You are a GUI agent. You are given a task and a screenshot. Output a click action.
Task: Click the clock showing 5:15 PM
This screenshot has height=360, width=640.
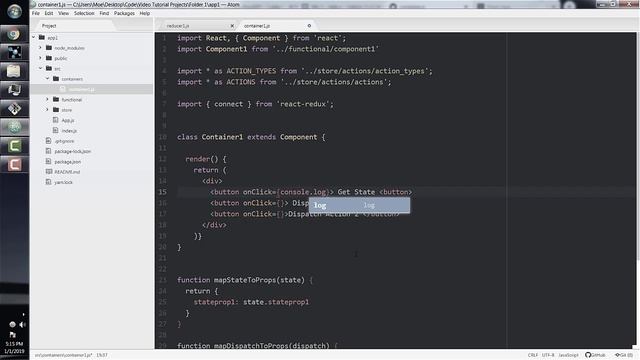pos(14,344)
